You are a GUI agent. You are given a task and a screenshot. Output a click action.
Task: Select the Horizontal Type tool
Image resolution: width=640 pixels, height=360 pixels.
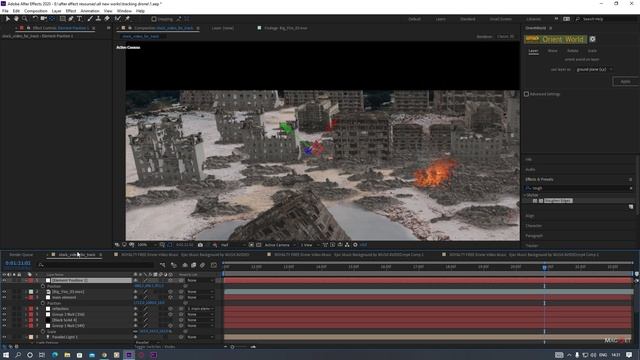click(79, 19)
